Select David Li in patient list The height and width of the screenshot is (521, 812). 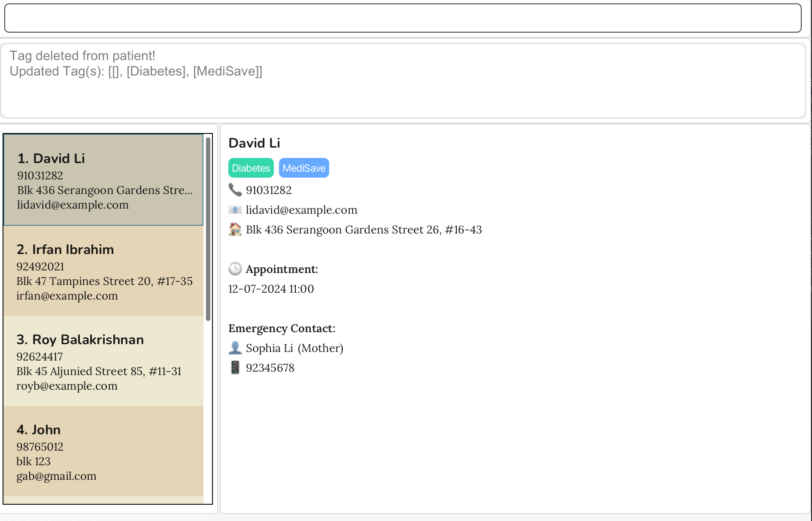click(x=103, y=180)
